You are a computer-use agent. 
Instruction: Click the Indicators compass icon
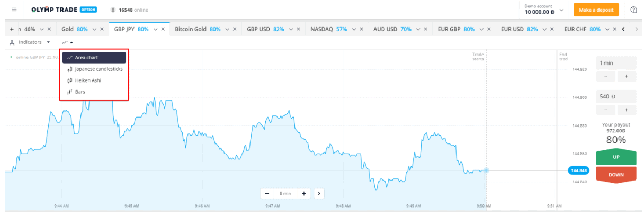coord(12,42)
